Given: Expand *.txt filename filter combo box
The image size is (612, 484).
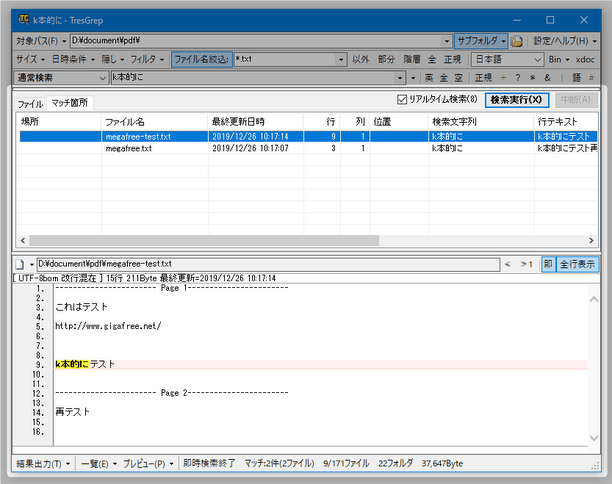Looking at the screenshot, I should click(x=341, y=59).
